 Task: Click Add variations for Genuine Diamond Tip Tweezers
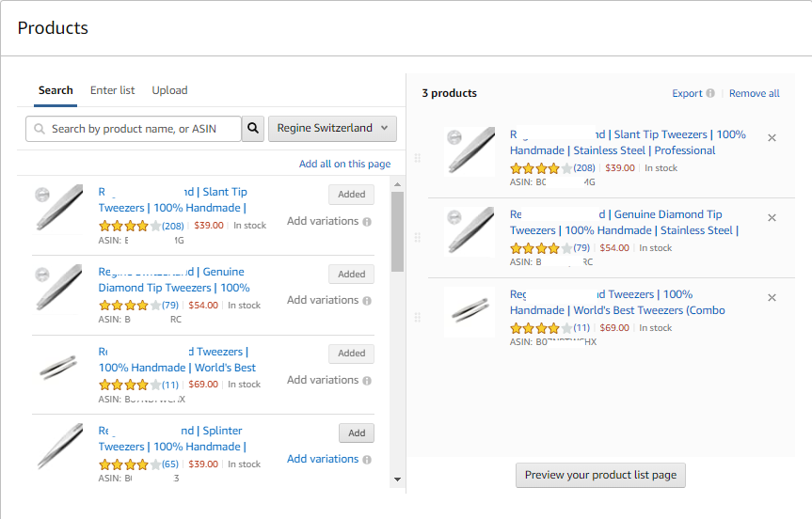tap(323, 300)
